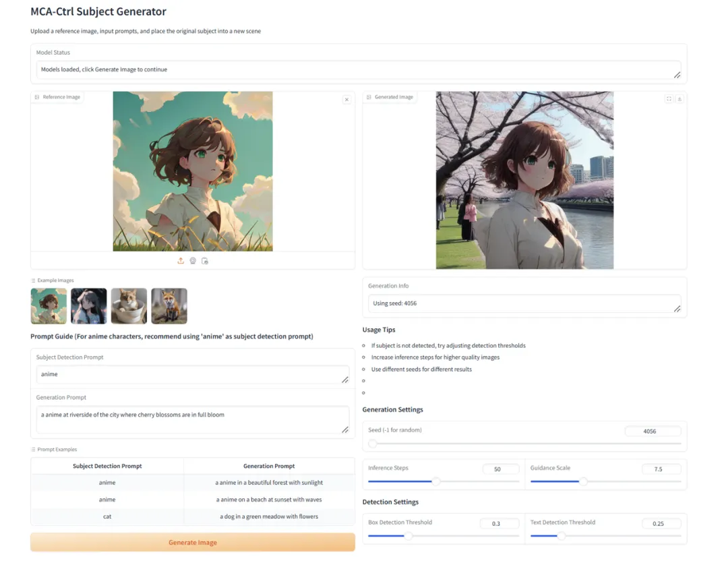Viewport: 728px width, 569px height.
Task: Remove the reference image with the X button
Action: click(346, 99)
